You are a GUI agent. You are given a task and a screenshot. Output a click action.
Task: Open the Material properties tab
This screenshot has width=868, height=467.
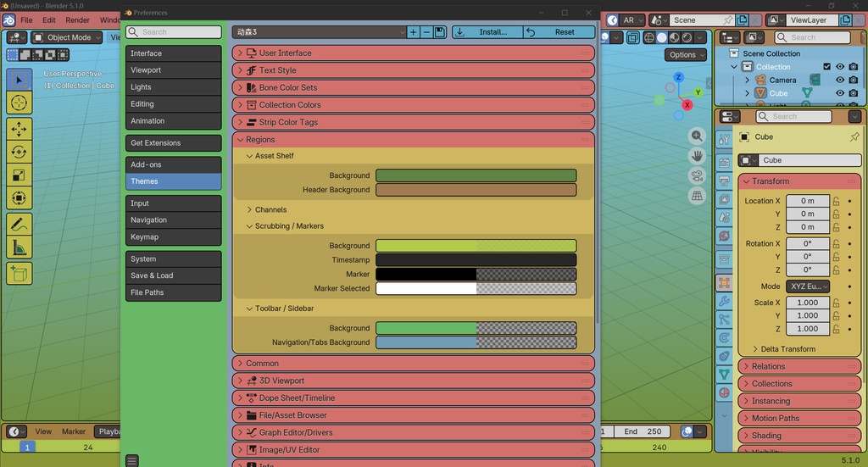[x=724, y=393]
